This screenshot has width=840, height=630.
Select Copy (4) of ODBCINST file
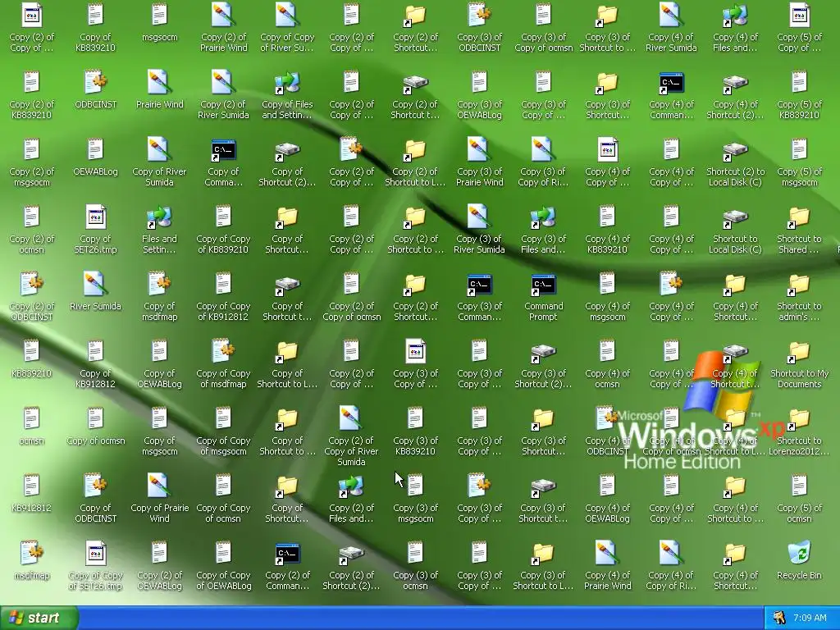click(x=607, y=419)
